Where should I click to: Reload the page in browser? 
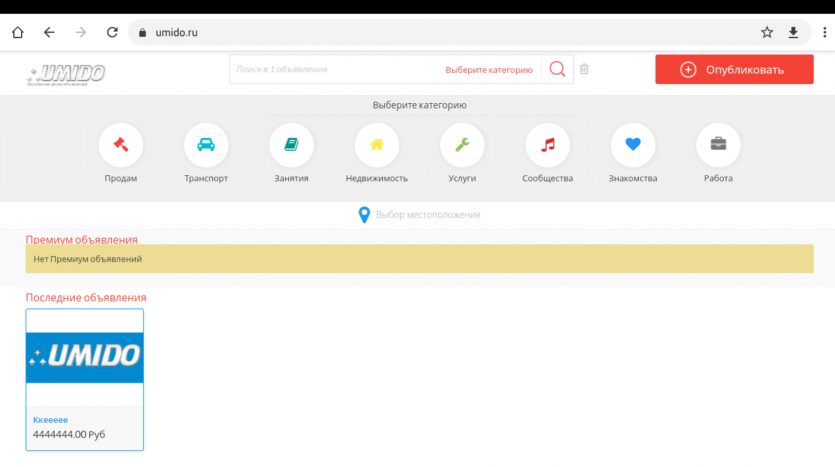[112, 32]
